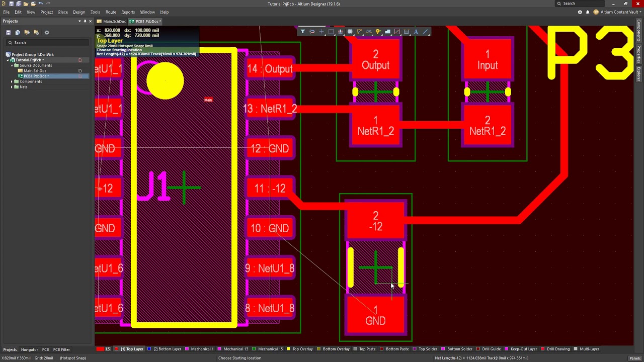Image resolution: width=644 pixels, height=362 pixels.
Task: Click the settings gear icon at top right
Action: pyautogui.click(x=580, y=12)
